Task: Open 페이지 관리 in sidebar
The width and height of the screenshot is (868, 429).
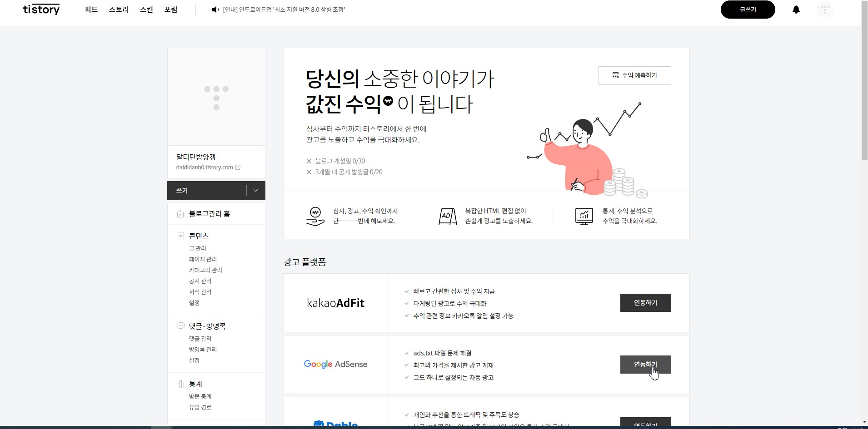Action: pyautogui.click(x=203, y=259)
